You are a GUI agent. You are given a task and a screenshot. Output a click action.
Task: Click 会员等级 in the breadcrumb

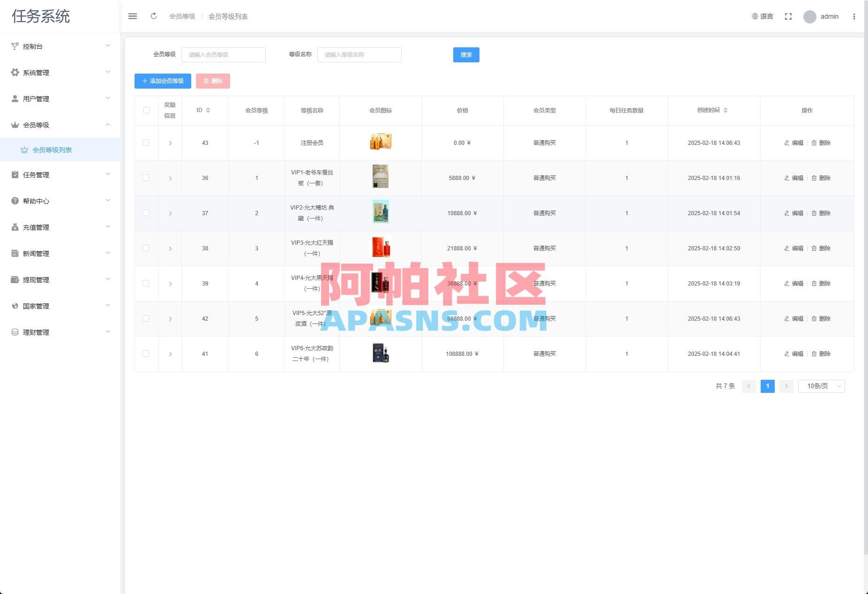[x=183, y=16]
